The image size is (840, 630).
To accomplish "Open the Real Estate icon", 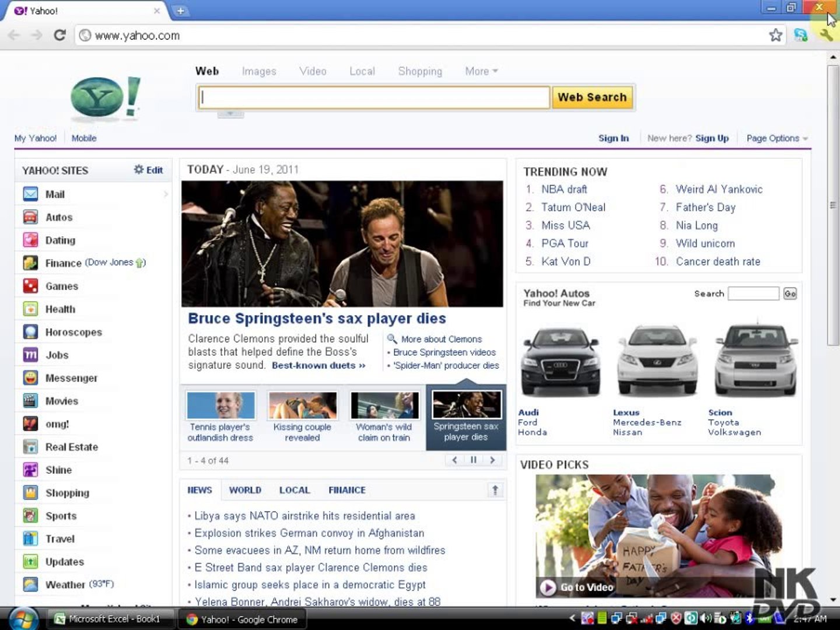I will (30, 447).
